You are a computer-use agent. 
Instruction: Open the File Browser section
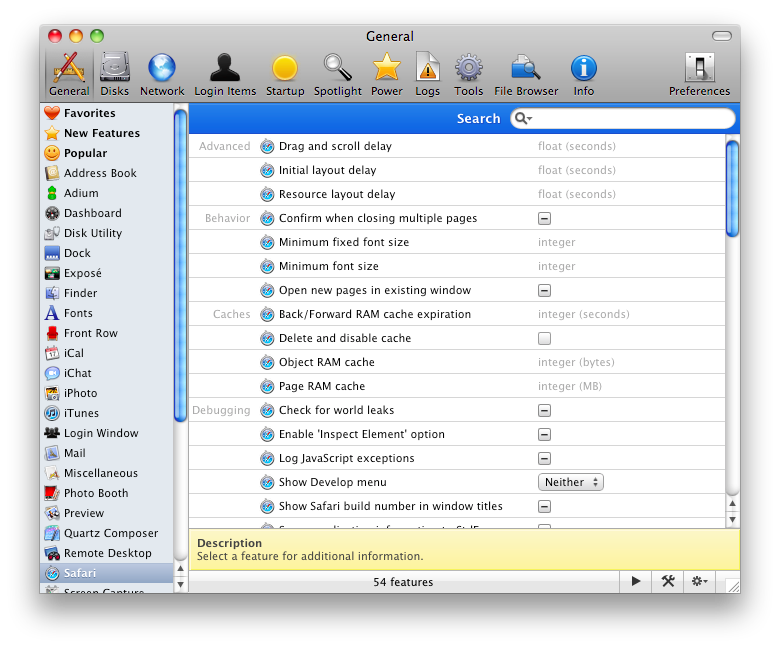526,75
